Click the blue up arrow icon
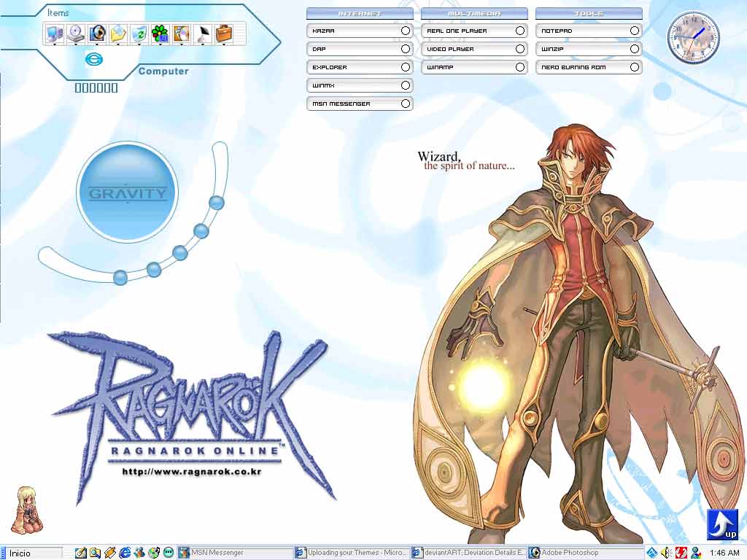Screen dimensions: 747x560 tap(722, 524)
